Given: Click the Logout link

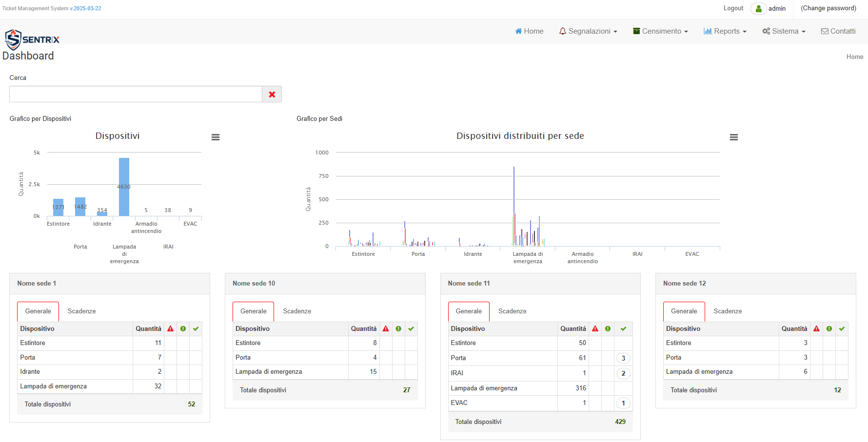Looking at the screenshot, I should (x=733, y=8).
